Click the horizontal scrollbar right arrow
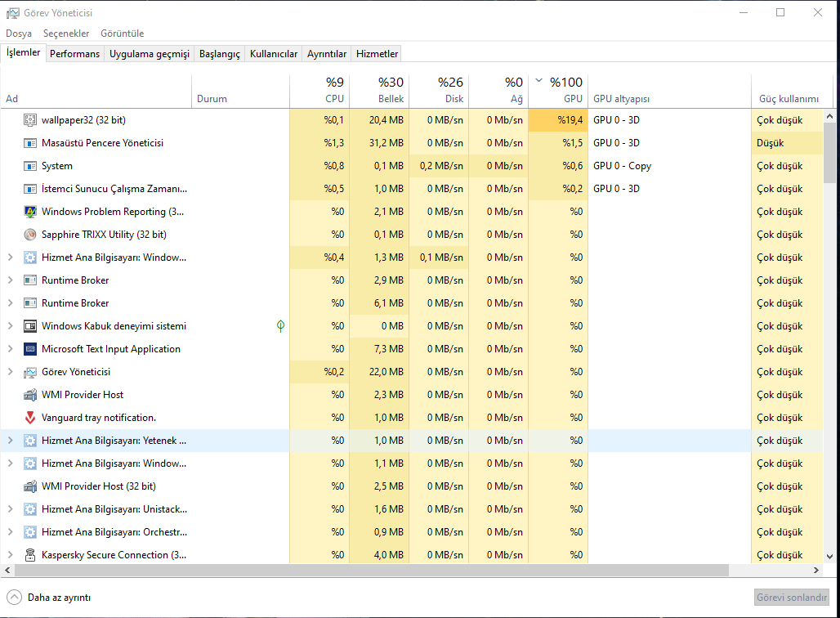The width and height of the screenshot is (840, 618). click(815, 571)
